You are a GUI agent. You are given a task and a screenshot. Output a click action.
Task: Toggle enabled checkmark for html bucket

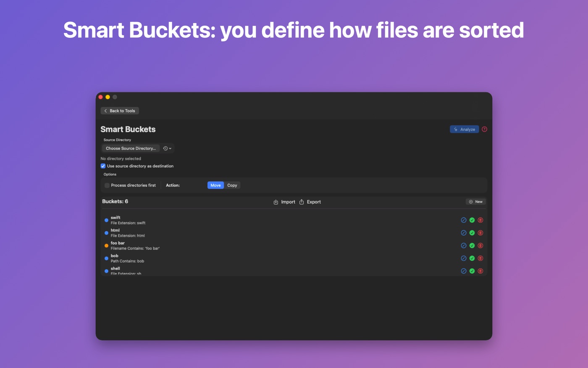pos(472,233)
